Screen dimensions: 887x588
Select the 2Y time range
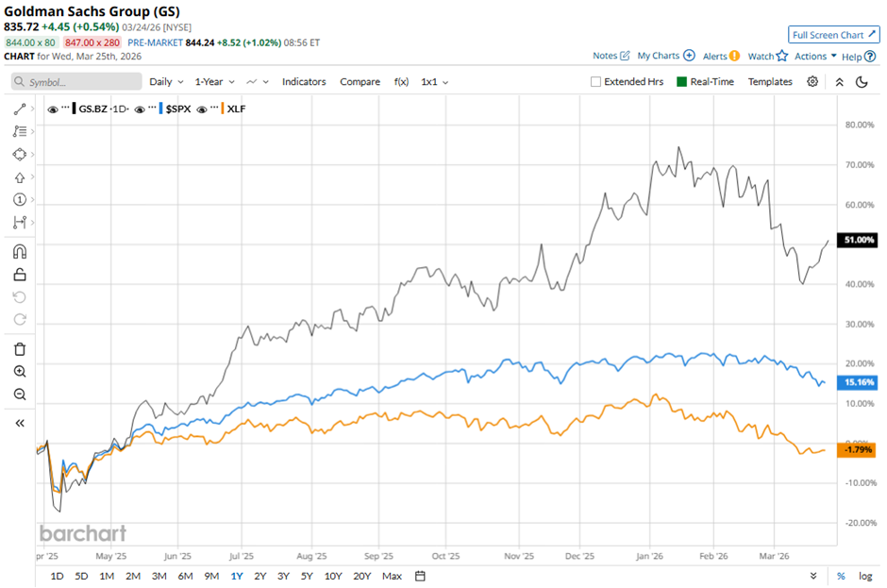[260, 576]
